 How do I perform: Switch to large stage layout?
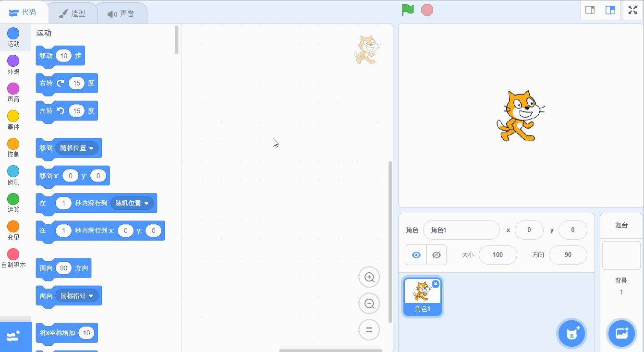[x=610, y=10]
